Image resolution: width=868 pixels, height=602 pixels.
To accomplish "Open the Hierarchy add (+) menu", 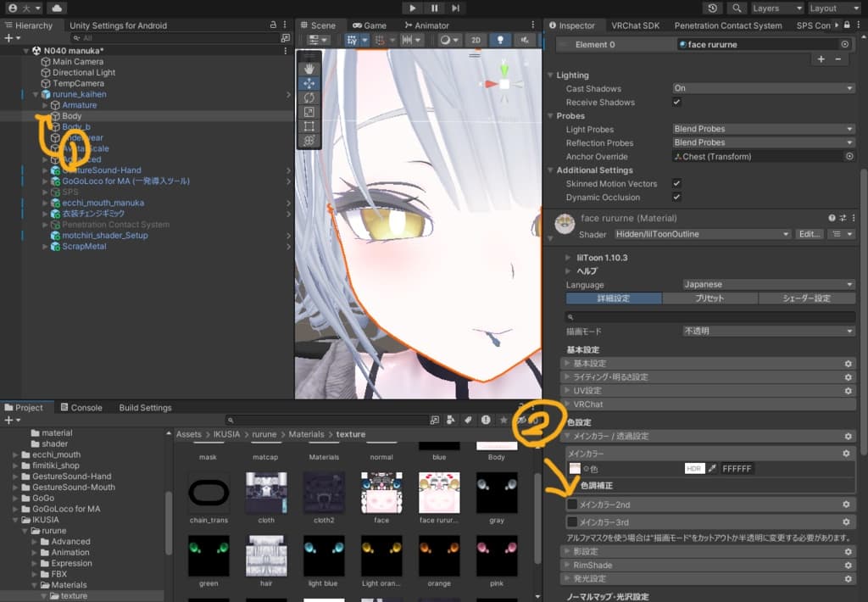I will (12, 37).
